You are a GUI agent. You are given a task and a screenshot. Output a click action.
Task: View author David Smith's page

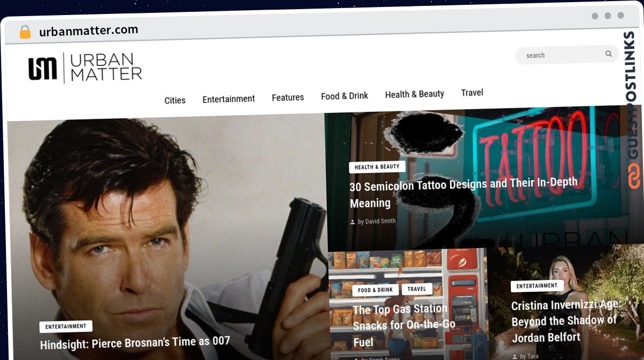pyautogui.click(x=380, y=221)
